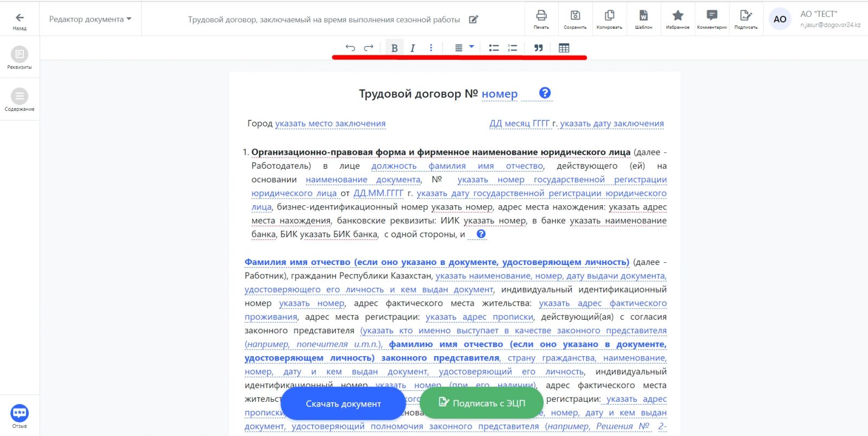
Task: Click 'указать адрес прописки' placeholder
Action: tap(480, 317)
